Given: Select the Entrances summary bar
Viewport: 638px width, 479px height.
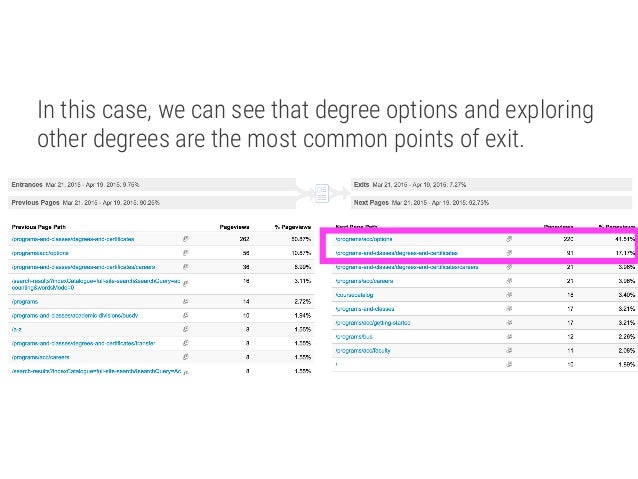Looking at the screenshot, I should click(152, 185).
